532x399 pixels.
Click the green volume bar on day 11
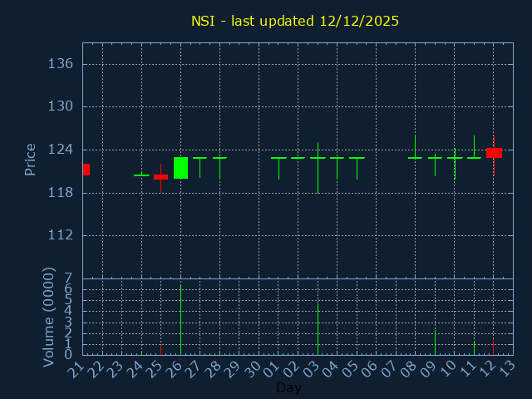474,348
